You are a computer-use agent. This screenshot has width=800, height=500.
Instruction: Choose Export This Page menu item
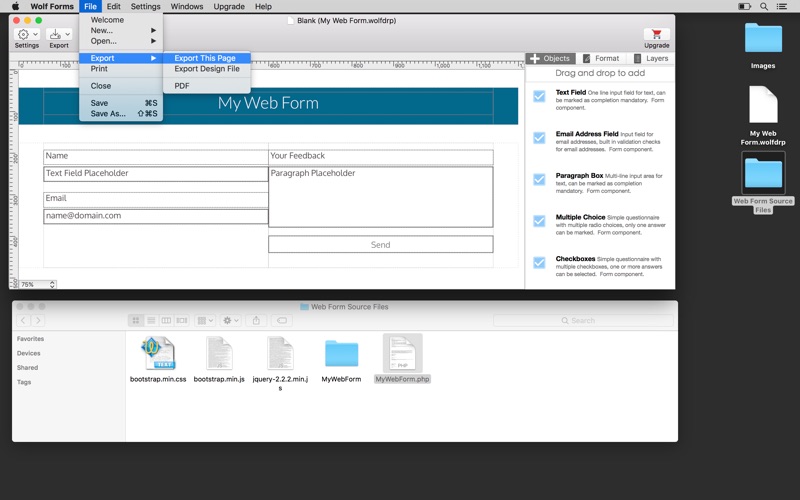207,58
